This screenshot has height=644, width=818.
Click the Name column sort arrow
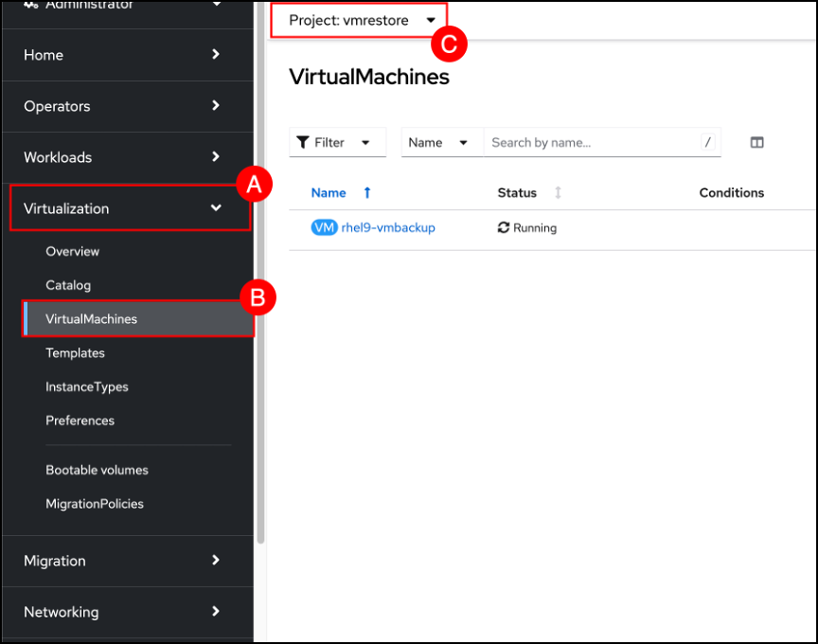tap(367, 193)
